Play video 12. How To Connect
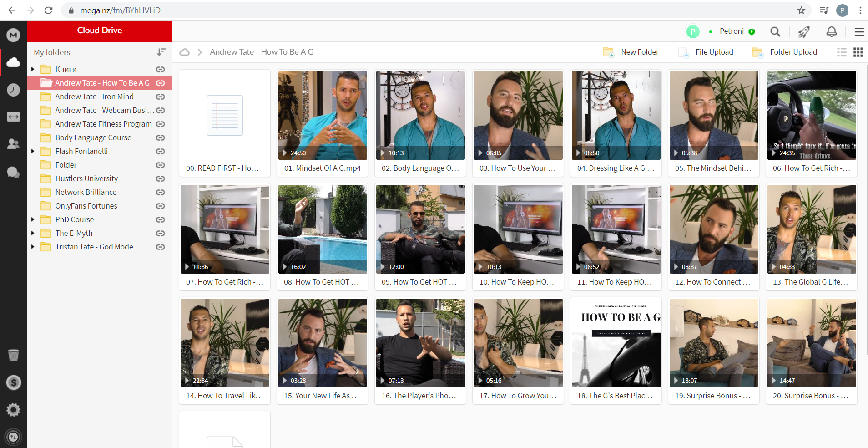The image size is (868, 448). pyautogui.click(x=714, y=237)
